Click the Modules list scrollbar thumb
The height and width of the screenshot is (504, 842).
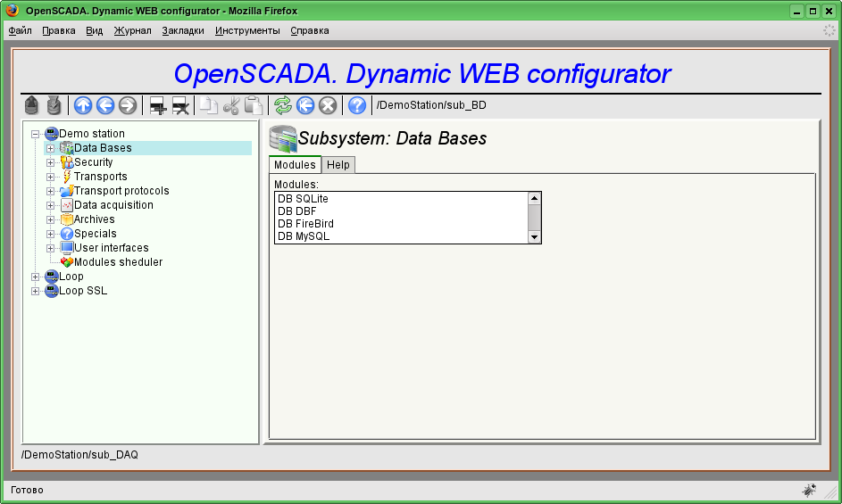pos(534,217)
